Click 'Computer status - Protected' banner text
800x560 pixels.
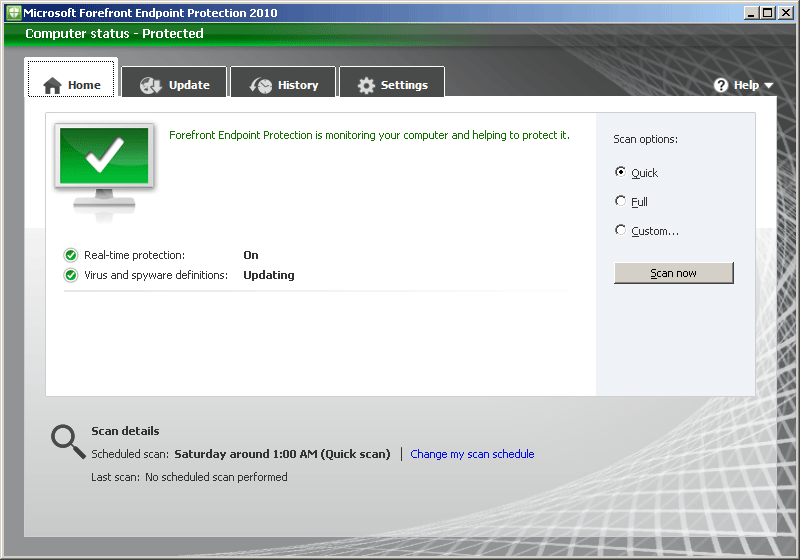click(x=114, y=34)
